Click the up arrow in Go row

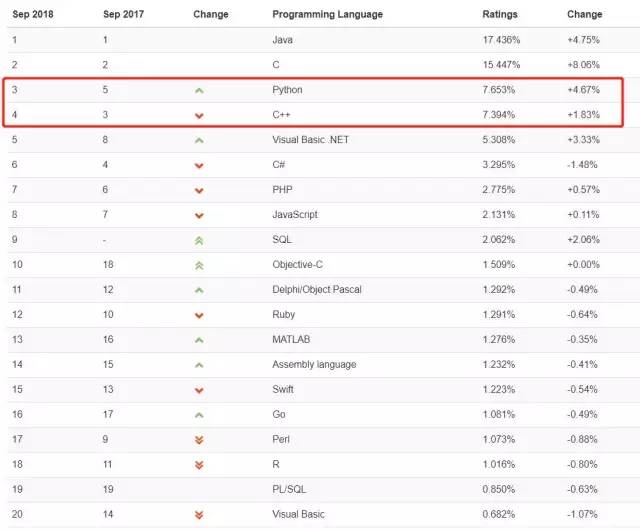[x=199, y=415]
